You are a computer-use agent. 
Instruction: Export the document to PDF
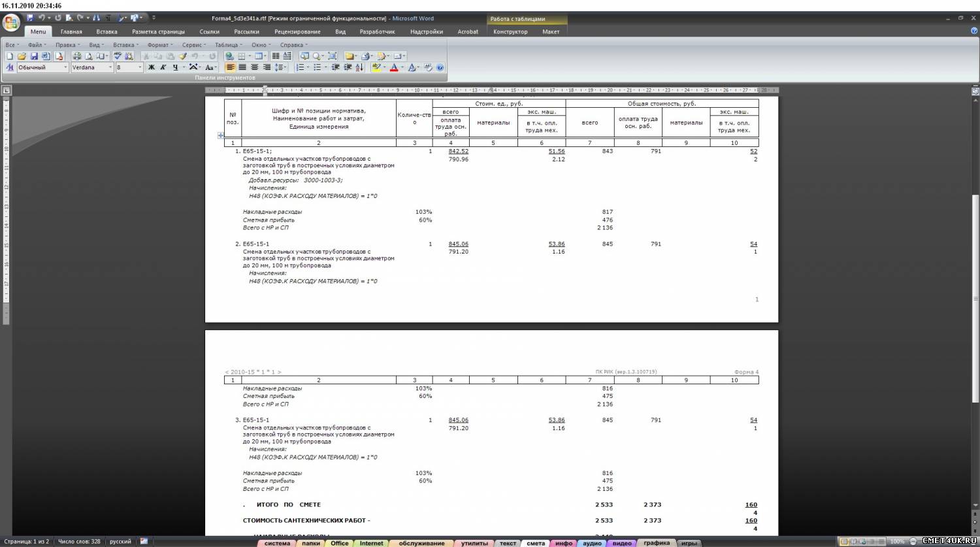pyautogui.click(x=59, y=56)
